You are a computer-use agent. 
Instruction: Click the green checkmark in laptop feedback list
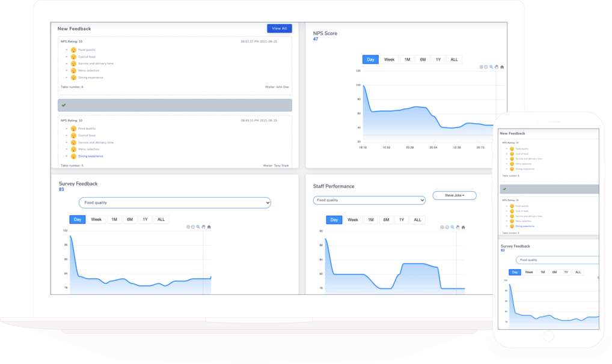(64, 105)
